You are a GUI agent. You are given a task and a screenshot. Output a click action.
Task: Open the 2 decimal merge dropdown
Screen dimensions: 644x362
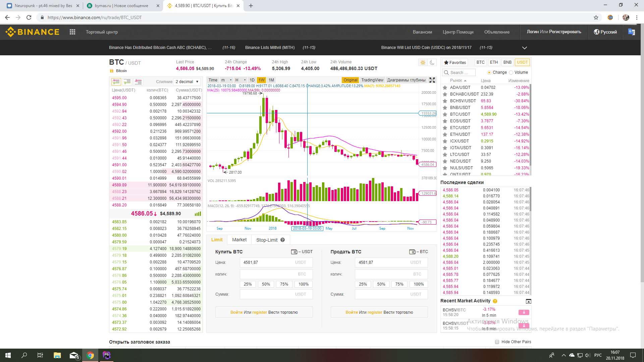coord(187,82)
